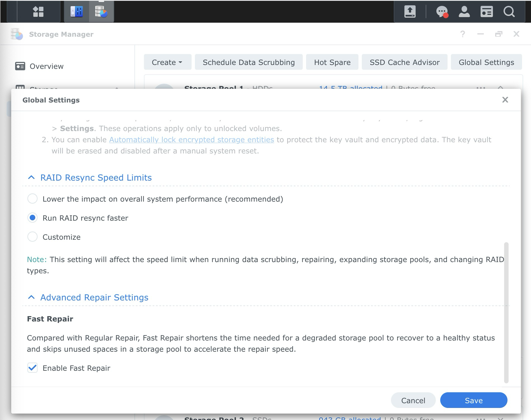Open Storage Manager help question mark
Screen dimensions: 531x420
click(463, 34)
